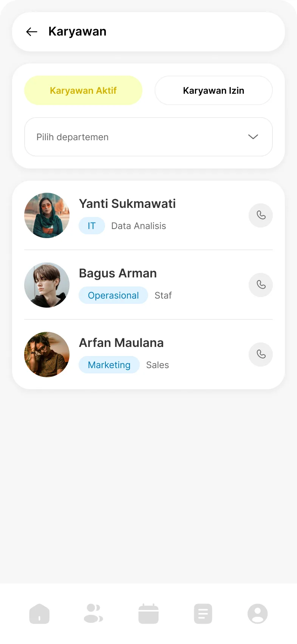Call Arfan Maulana via phone icon

click(x=261, y=355)
